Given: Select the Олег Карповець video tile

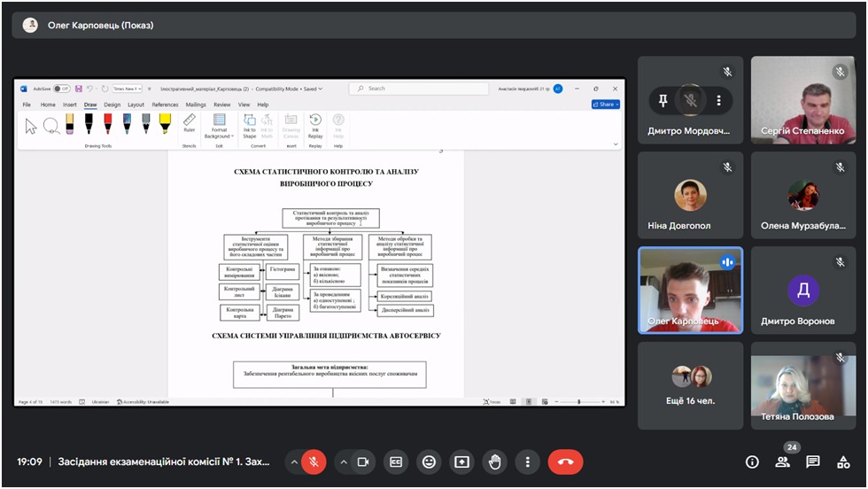Looking at the screenshot, I should click(690, 290).
